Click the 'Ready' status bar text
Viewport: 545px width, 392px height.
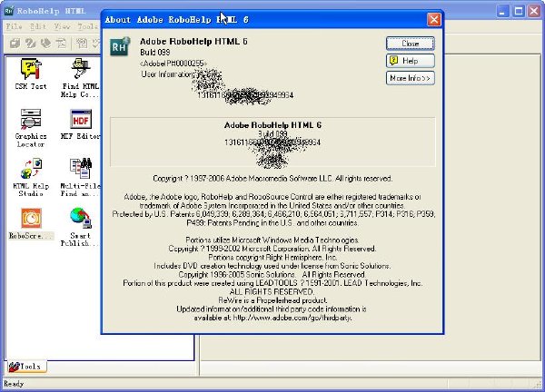click(14, 384)
